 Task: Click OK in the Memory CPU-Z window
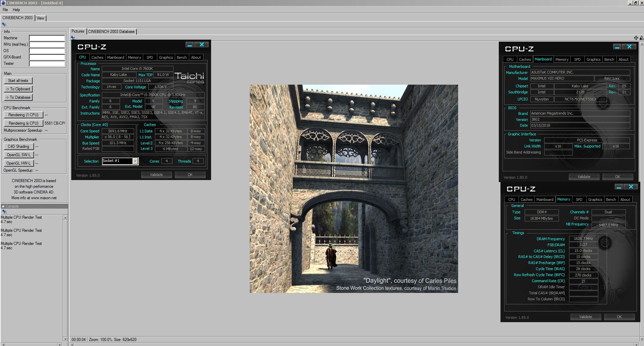point(619,317)
